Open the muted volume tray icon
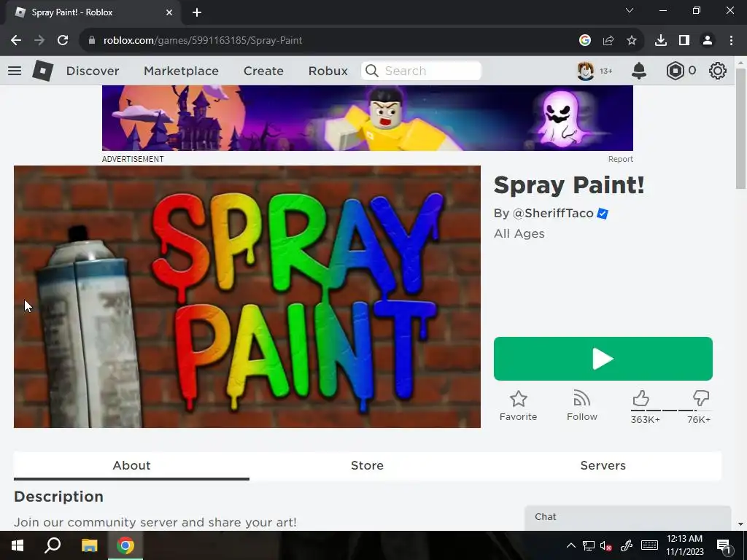The height and width of the screenshot is (560, 747). pyautogui.click(x=605, y=545)
